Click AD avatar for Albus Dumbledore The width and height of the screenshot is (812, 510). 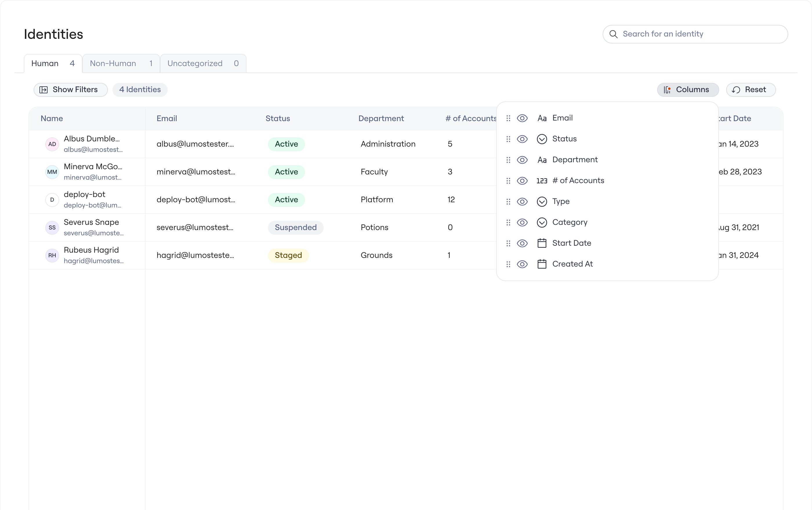(52, 144)
